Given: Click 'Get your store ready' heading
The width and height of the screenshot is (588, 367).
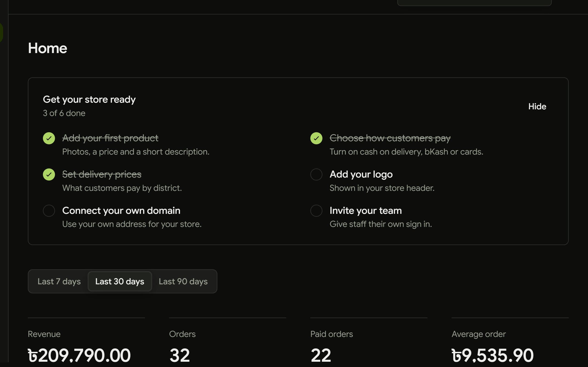Looking at the screenshot, I should coord(89,99).
